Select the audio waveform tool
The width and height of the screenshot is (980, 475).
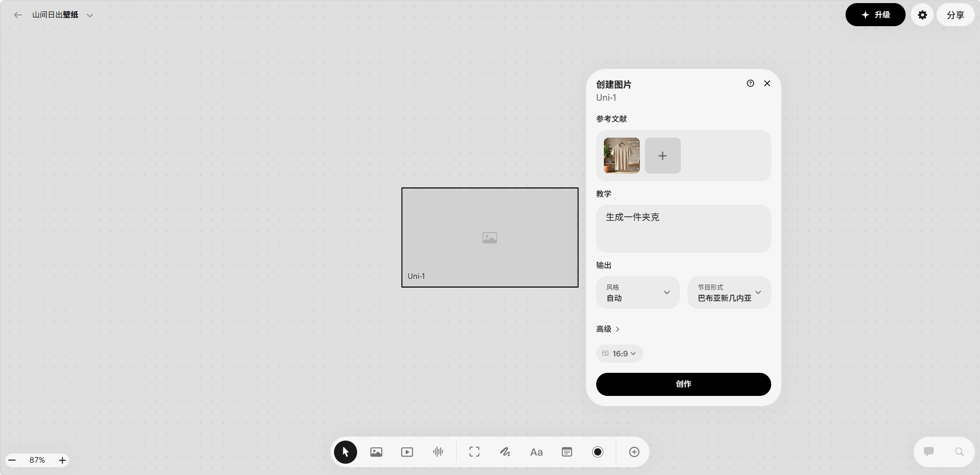pyautogui.click(x=438, y=452)
